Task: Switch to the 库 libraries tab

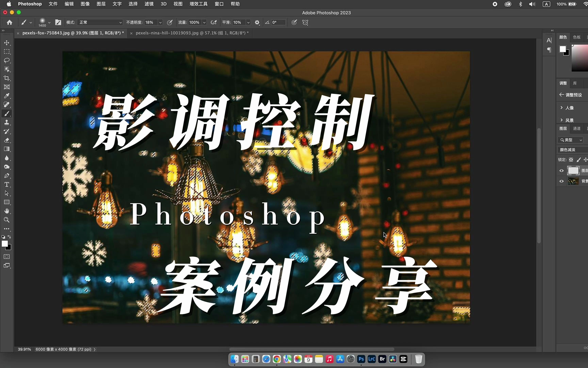Action: pos(575,83)
